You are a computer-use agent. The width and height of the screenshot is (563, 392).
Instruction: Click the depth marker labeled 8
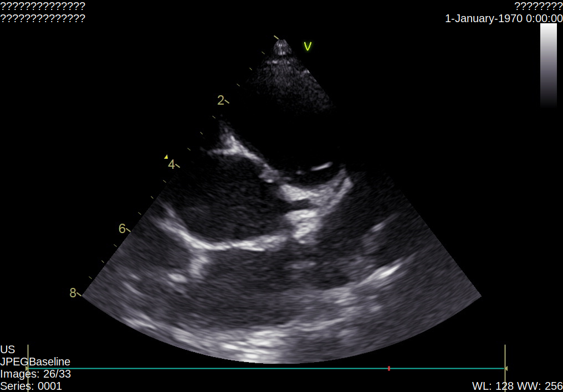click(x=73, y=293)
